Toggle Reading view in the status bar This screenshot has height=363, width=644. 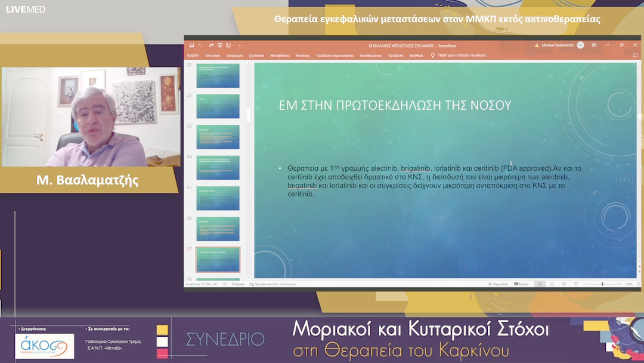564,283
